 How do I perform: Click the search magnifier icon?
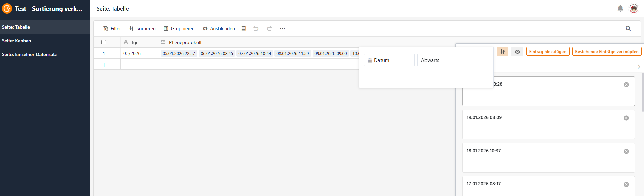tap(628, 28)
